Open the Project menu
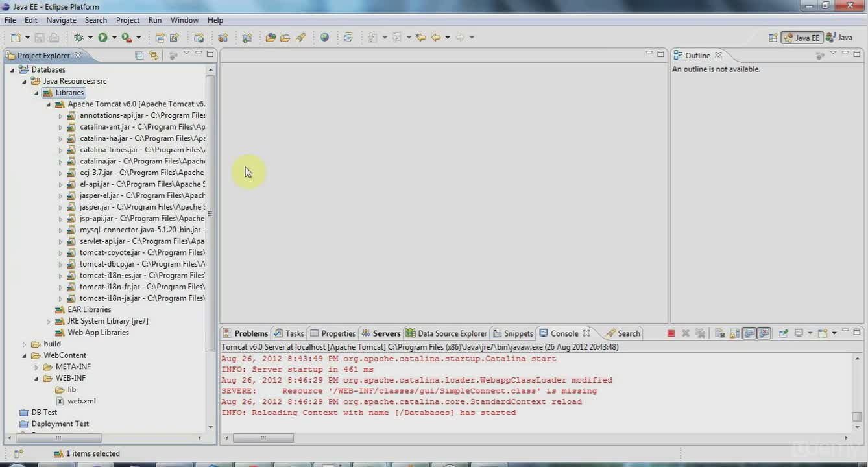Screen dimensions: 868x467 128,20
